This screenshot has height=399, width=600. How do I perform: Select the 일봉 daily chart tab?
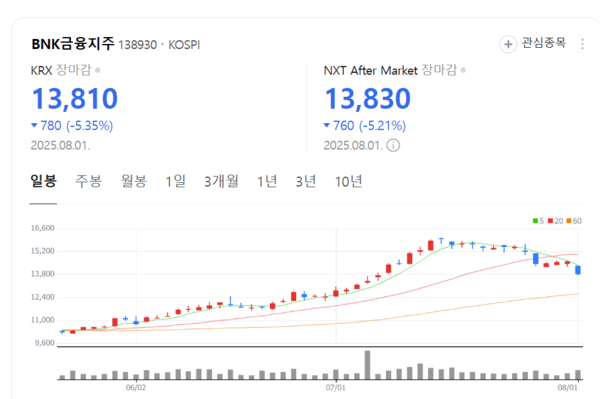click(44, 181)
